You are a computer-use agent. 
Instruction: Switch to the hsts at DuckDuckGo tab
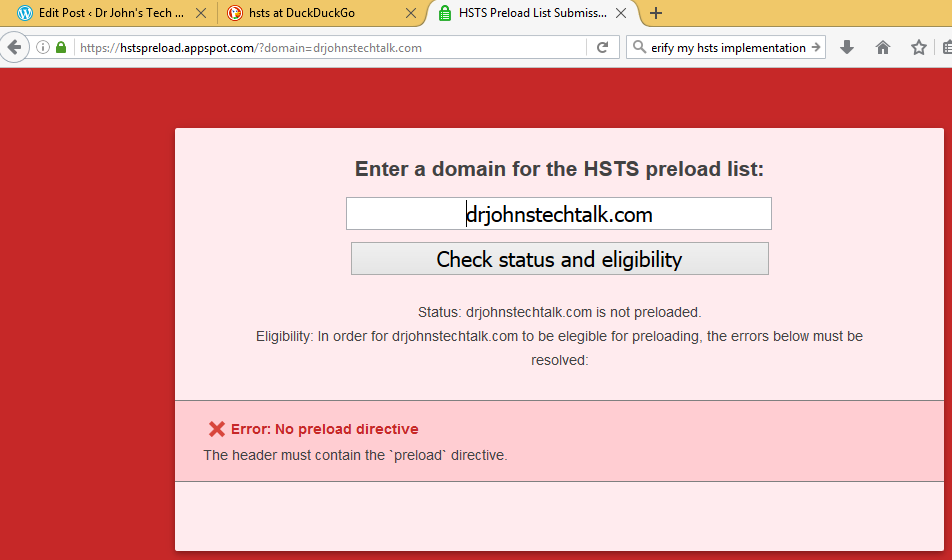click(321, 13)
